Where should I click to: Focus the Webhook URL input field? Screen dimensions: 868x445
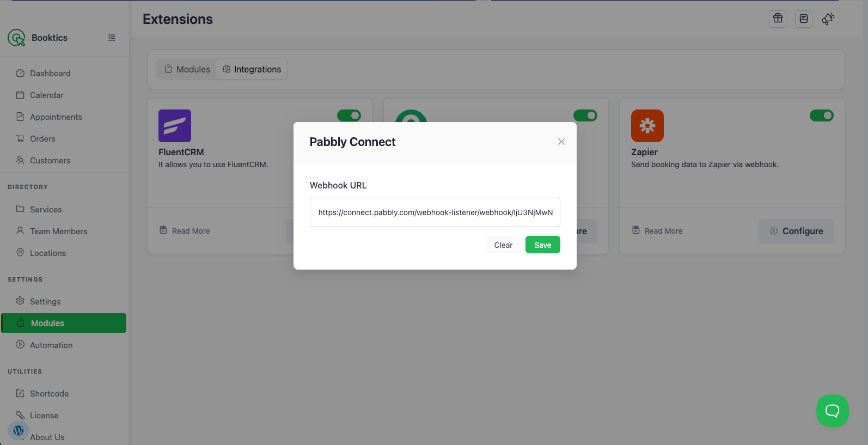pyautogui.click(x=435, y=212)
